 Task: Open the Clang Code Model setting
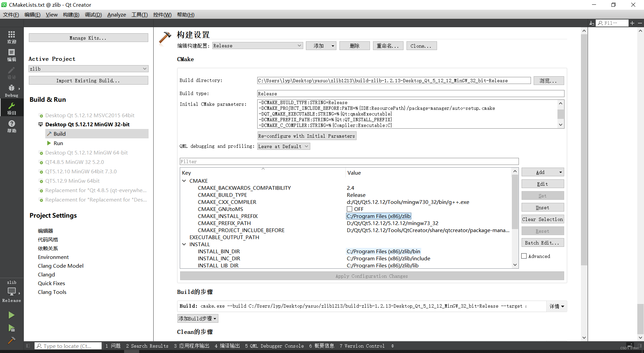61,266
